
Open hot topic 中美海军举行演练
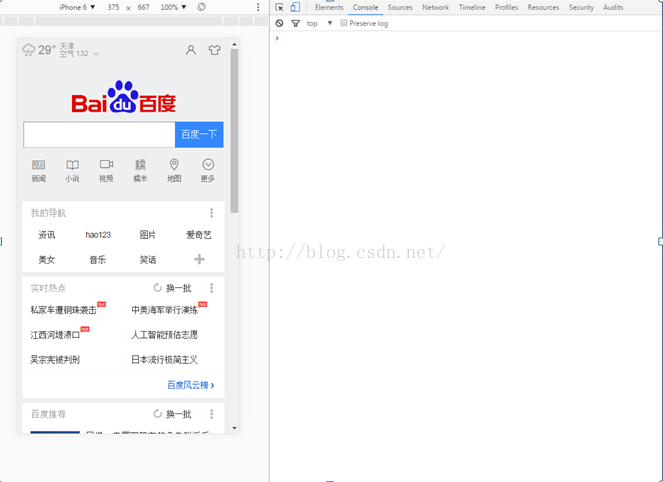click(164, 310)
